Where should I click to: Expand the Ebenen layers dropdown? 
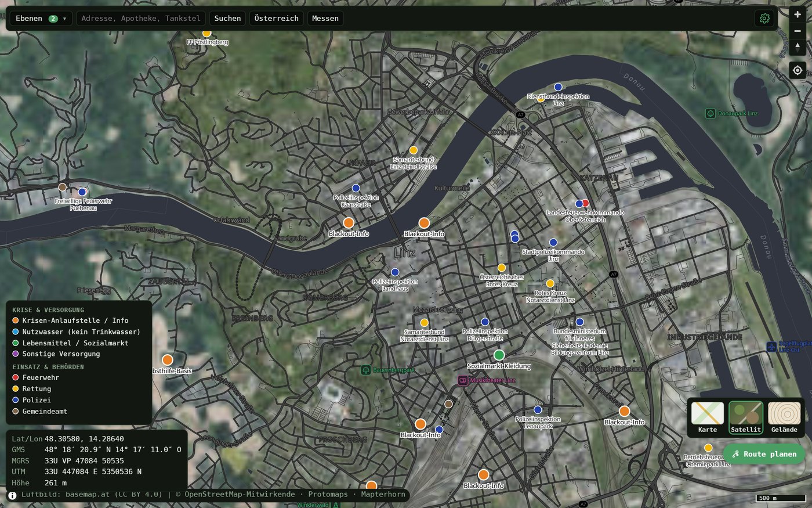coord(41,19)
